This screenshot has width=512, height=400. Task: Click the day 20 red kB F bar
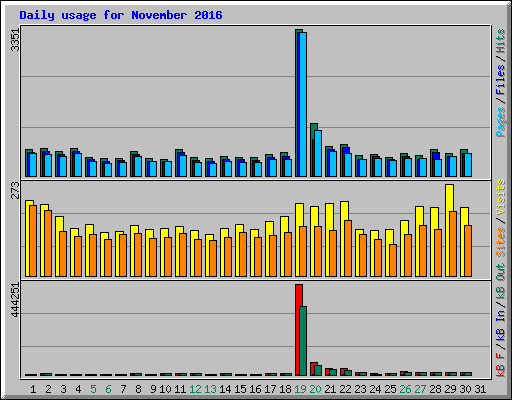tap(312, 369)
